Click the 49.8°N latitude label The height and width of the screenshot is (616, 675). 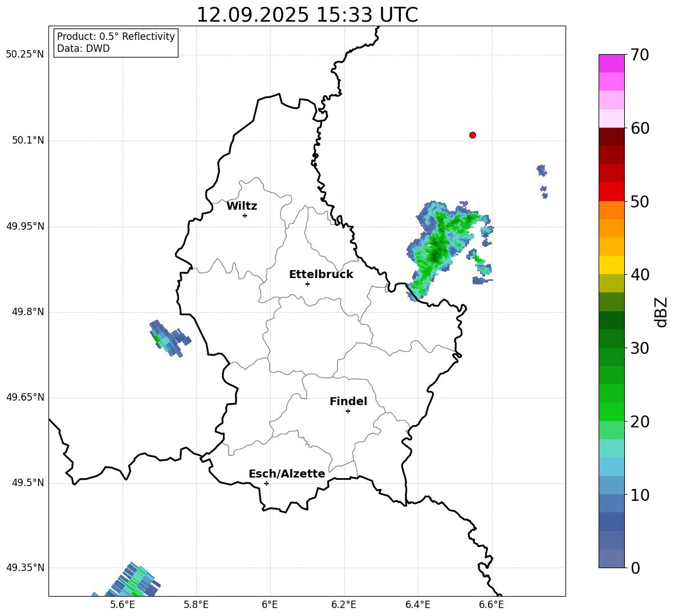tap(29, 312)
